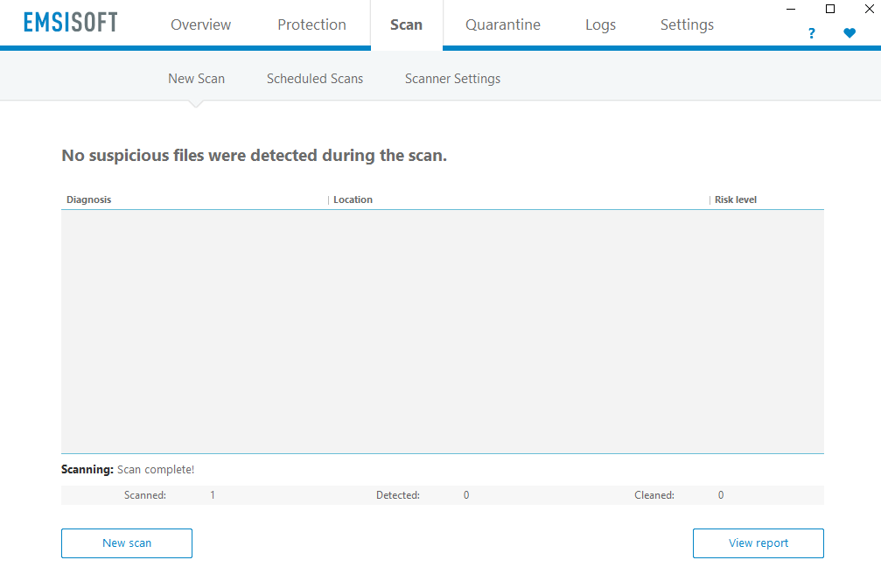This screenshot has width=881, height=588.
Task: Click the View report button
Action: (759, 543)
